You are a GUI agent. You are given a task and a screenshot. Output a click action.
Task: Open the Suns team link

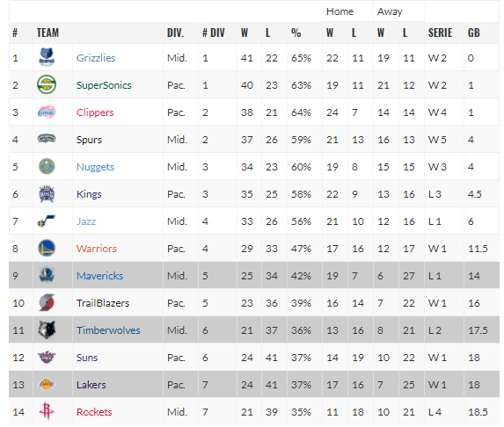pos(87,358)
